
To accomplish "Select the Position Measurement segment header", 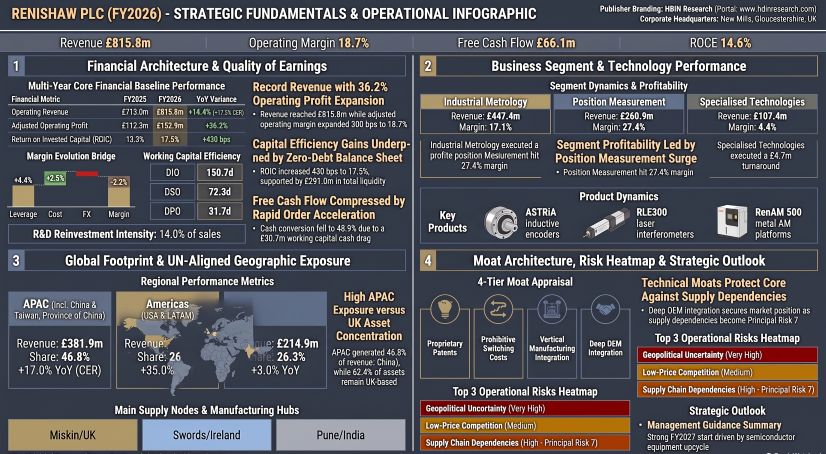I will coord(619,102).
